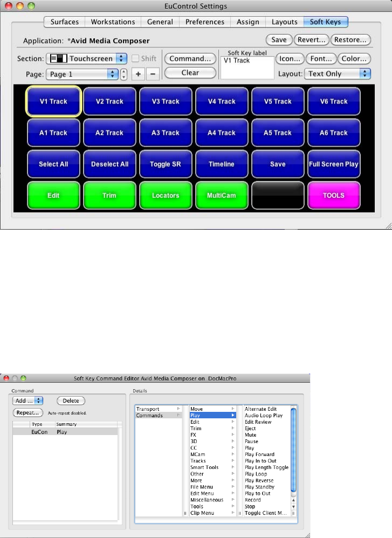Screen dimensions: 392x538
Task: Switch to the Layouts tab
Action: pos(285,22)
